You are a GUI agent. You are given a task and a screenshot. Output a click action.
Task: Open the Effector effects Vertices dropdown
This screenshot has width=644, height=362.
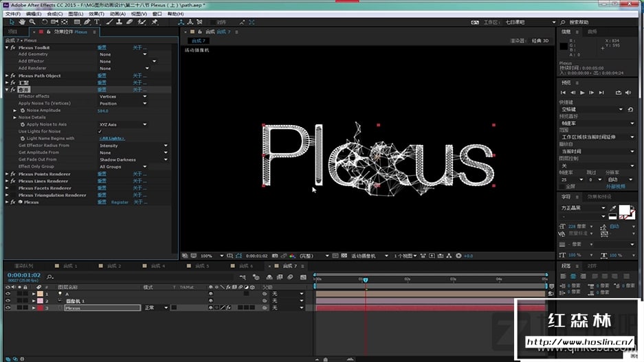tap(123, 96)
